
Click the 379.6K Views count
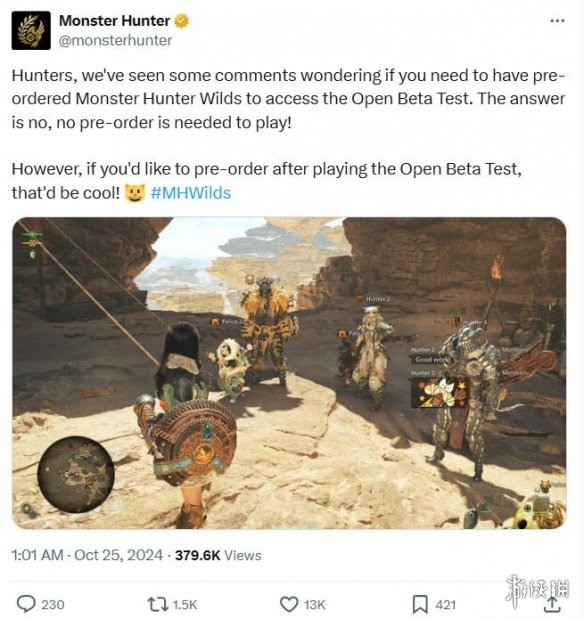218,555
